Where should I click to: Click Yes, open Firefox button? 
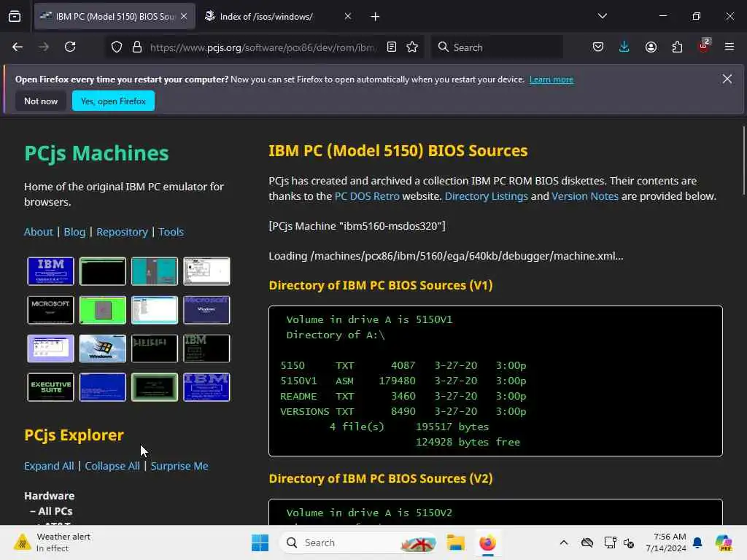point(113,101)
